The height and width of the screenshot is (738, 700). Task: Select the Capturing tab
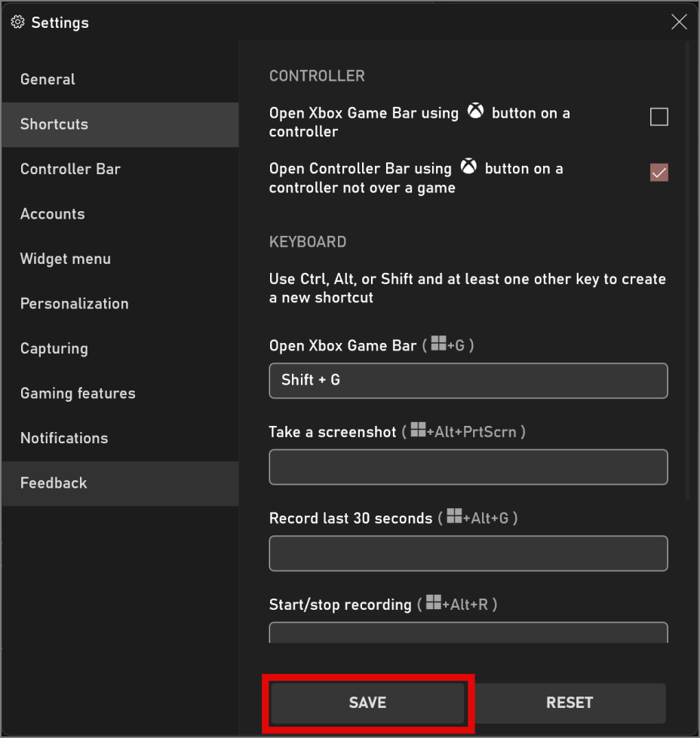[54, 348]
